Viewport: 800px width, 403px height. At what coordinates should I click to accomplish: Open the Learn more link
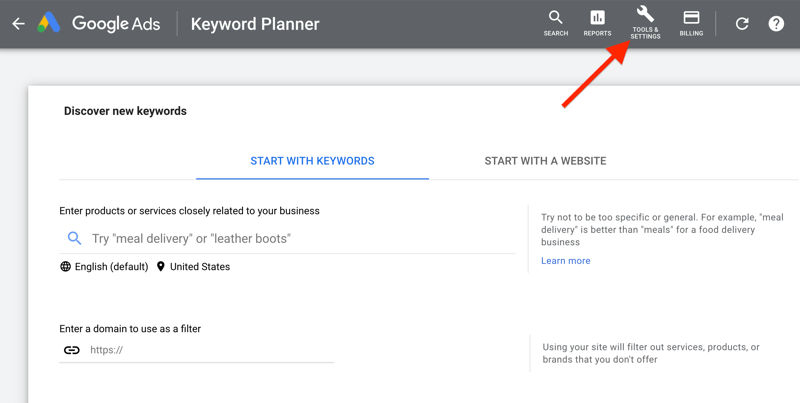coord(565,261)
